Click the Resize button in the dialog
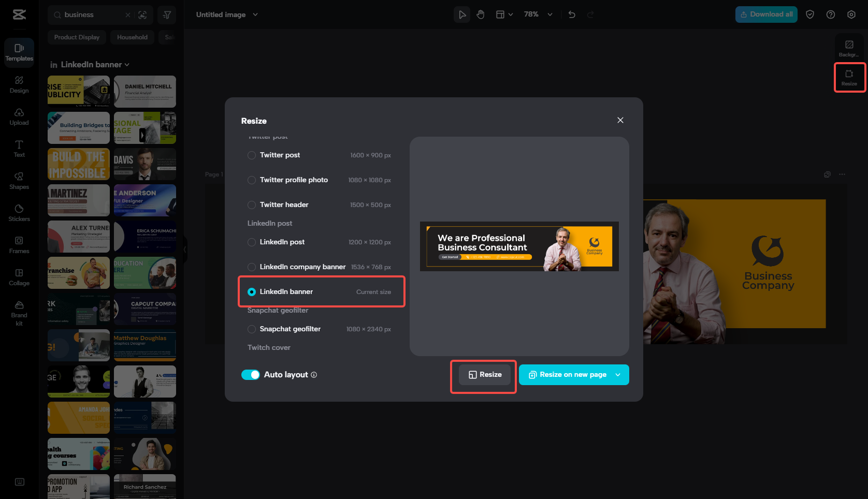This screenshot has height=499, width=868. pyautogui.click(x=483, y=374)
